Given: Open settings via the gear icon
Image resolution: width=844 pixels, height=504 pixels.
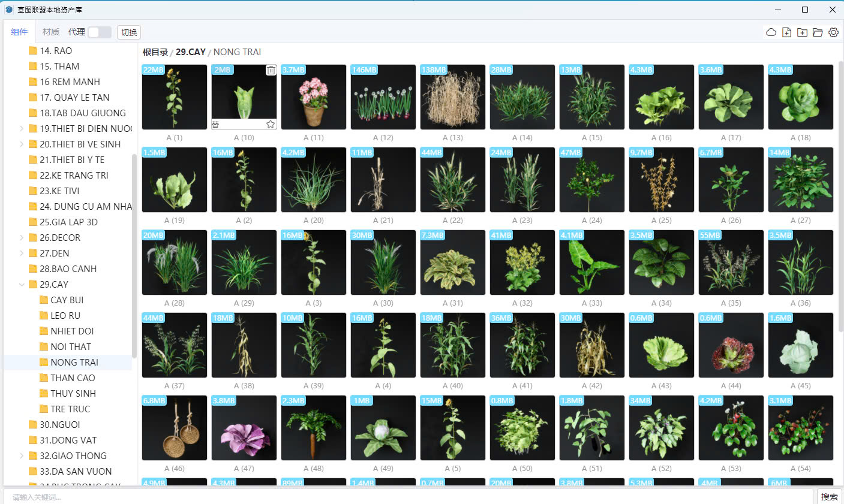Looking at the screenshot, I should (x=833, y=32).
